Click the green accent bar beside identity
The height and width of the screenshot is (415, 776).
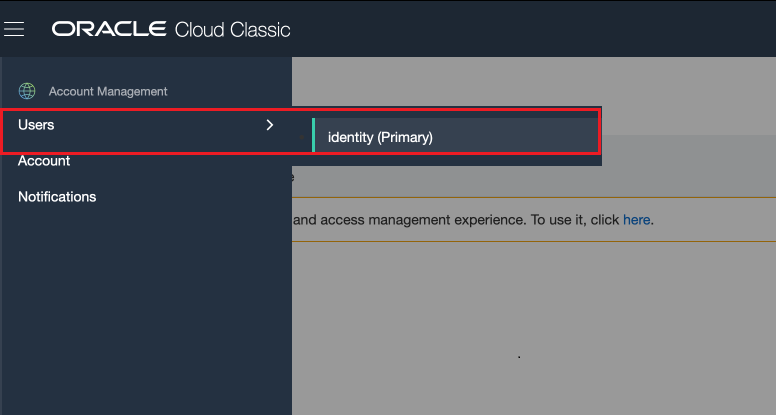coord(313,137)
